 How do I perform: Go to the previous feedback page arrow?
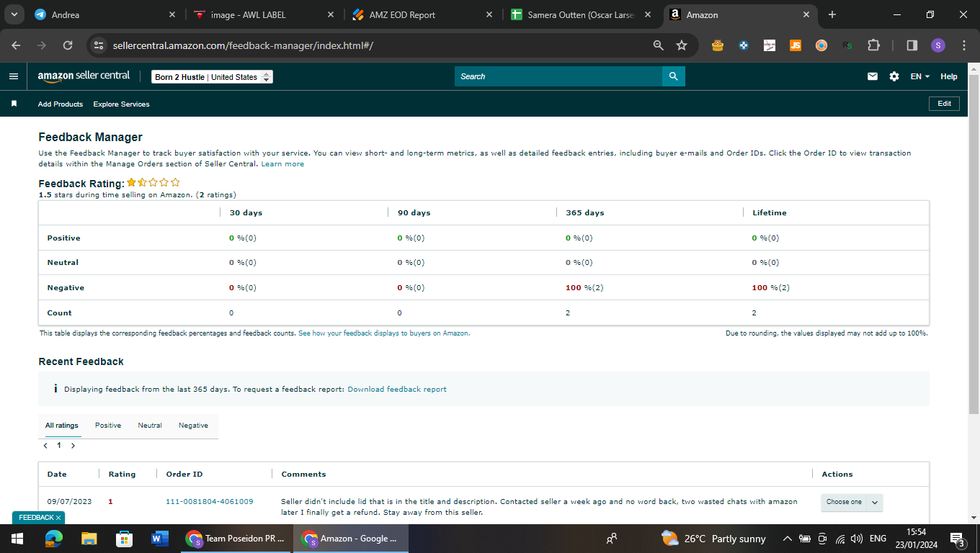point(45,446)
